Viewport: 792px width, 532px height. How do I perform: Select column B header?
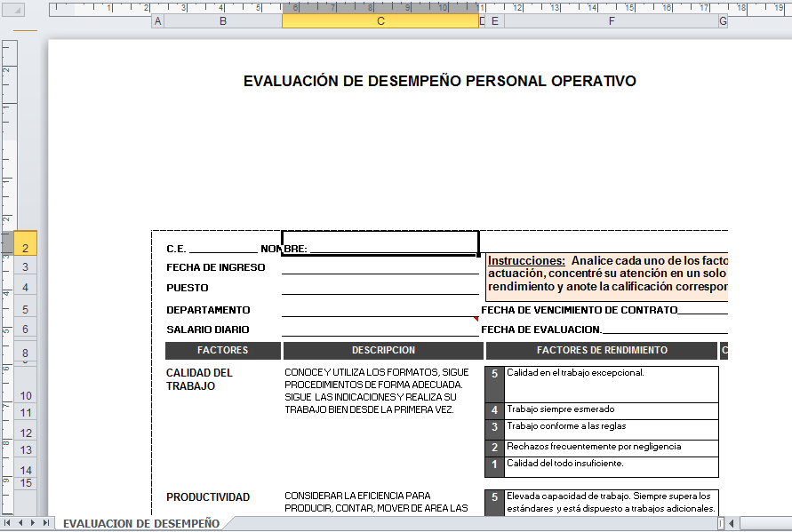pyautogui.click(x=222, y=21)
